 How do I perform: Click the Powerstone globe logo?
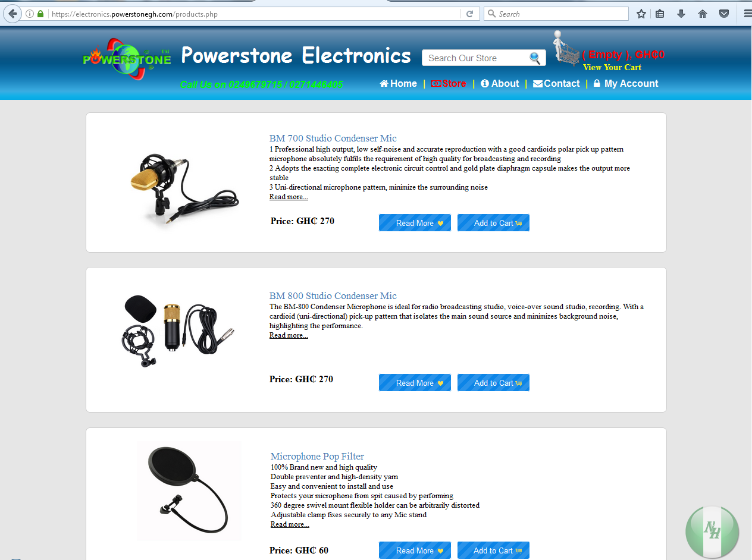[127, 59]
